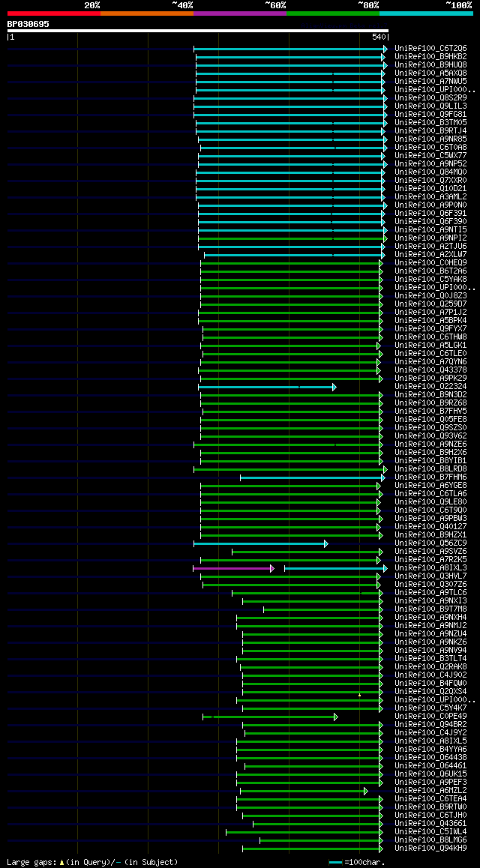Choose the UniRef100_Q84MQ0 entry
This screenshot has height=868, width=480.
point(430,172)
